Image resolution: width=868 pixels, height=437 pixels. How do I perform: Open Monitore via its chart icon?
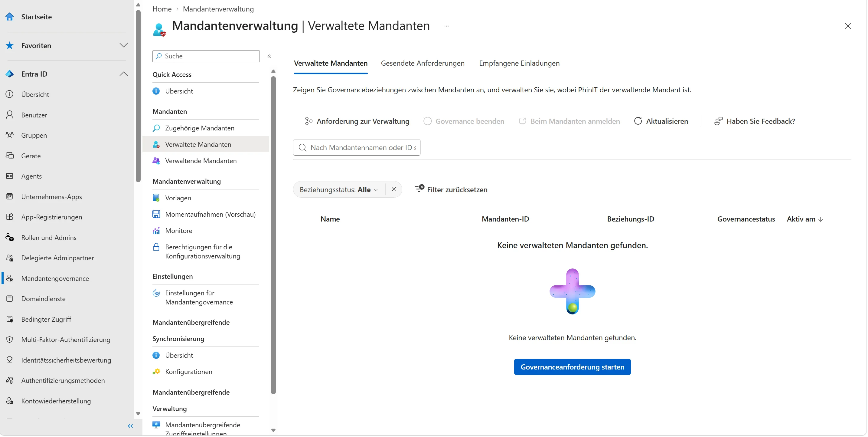[x=156, y=231]
